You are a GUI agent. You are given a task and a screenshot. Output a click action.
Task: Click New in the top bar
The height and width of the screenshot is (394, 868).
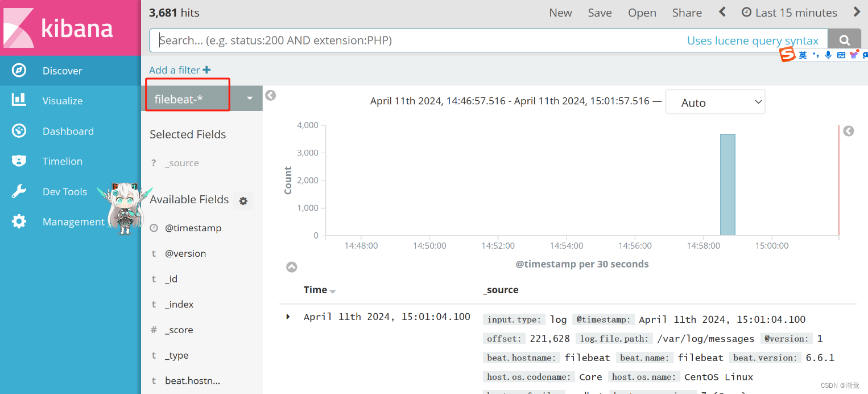560,13
